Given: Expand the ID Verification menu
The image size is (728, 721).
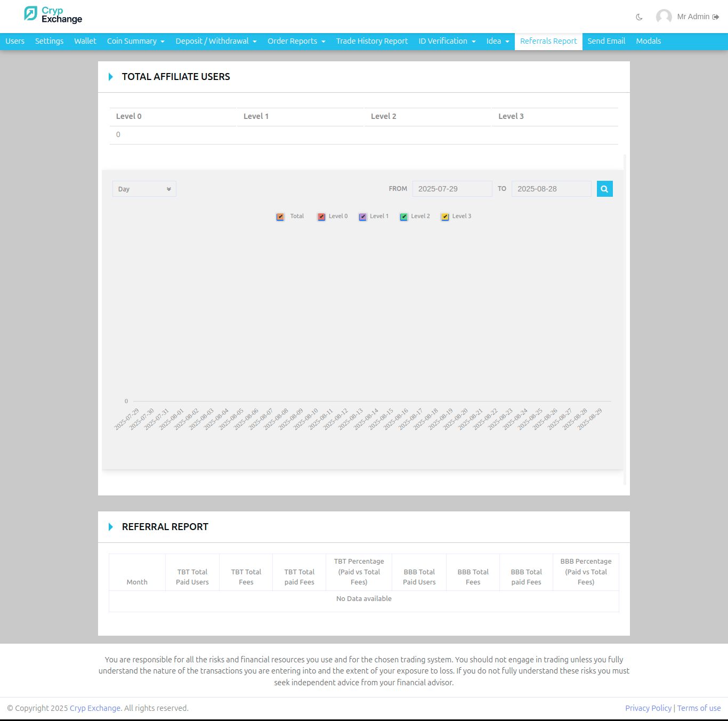Looking at the screenshot, I should pos(447,41).
